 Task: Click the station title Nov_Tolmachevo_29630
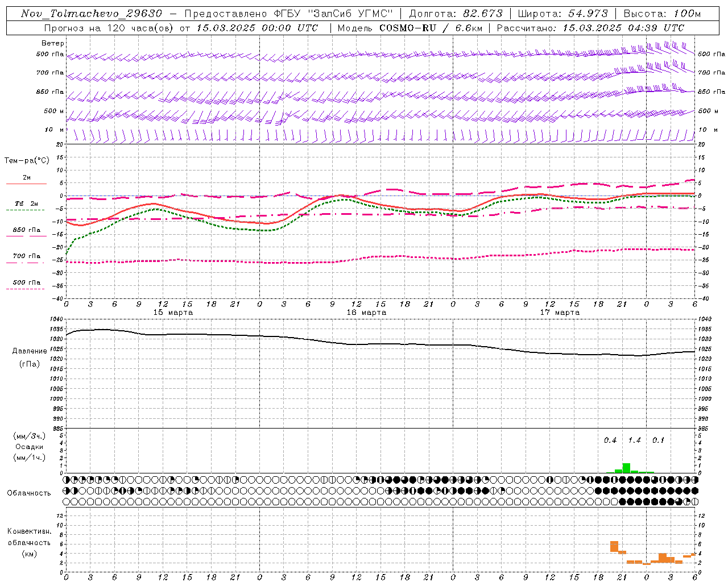pos(91,14)
